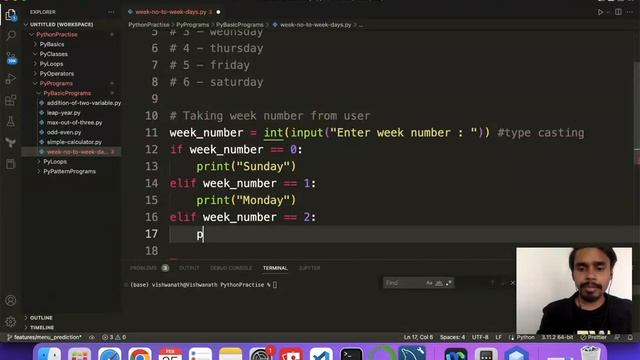
Task: Open the Explorer view in activity bar
Action: point(11,15)
